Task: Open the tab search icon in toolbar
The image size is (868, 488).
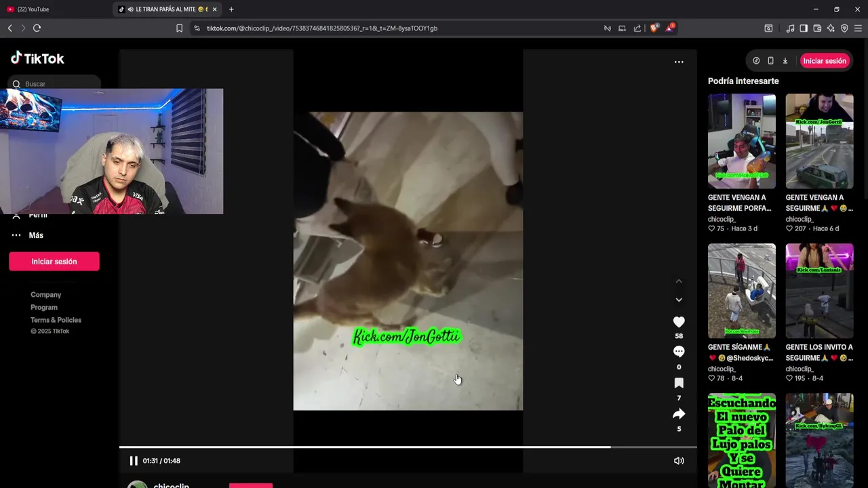Action: pyautogui.click(x=768, y=28)
